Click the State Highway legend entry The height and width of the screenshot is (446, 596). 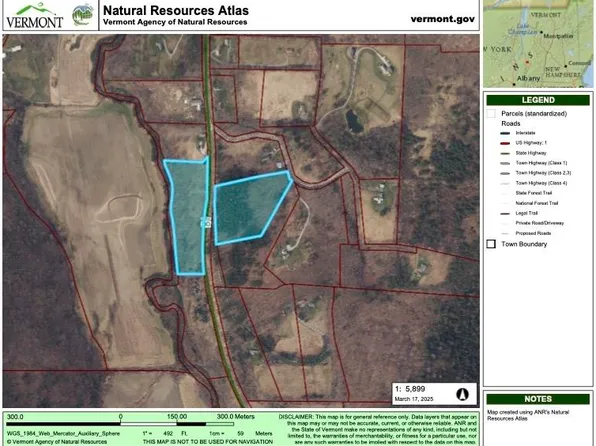tap(523, 153)
